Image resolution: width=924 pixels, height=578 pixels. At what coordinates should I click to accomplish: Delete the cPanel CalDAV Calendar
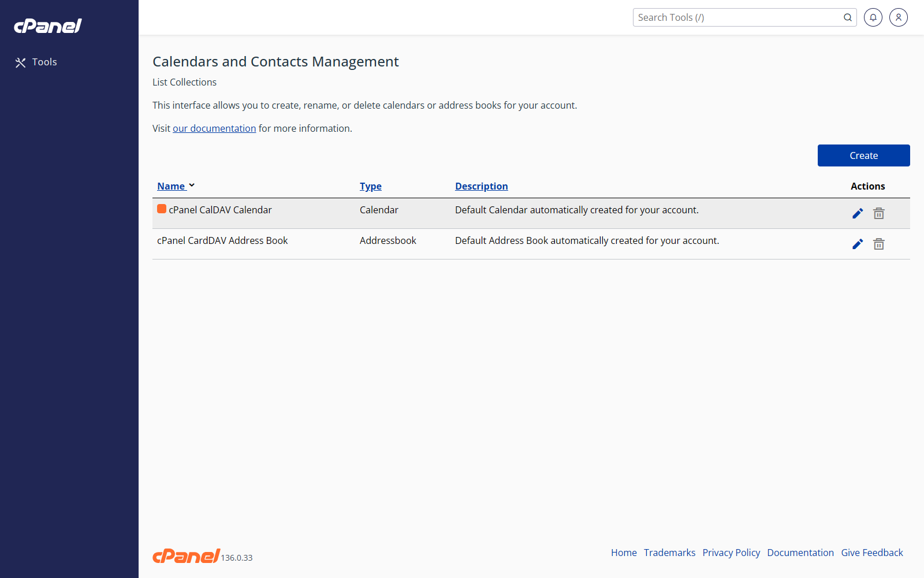(x=879, y=213)
